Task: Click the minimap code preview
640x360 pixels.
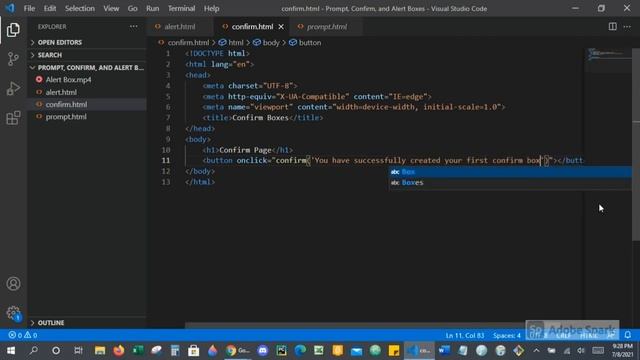Action: click(608, 54)
